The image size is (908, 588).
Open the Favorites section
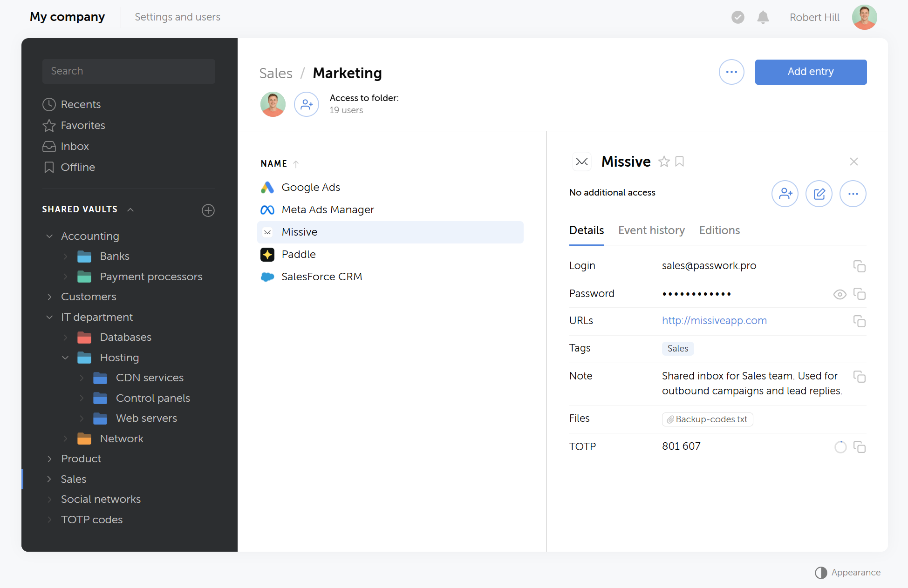[74, 125]
